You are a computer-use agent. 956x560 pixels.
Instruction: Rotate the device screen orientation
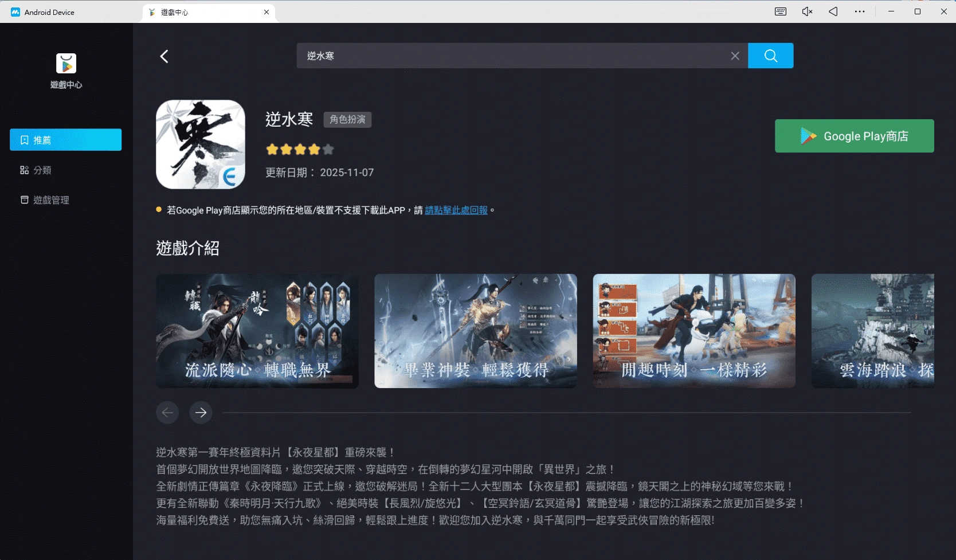[833, 11]
